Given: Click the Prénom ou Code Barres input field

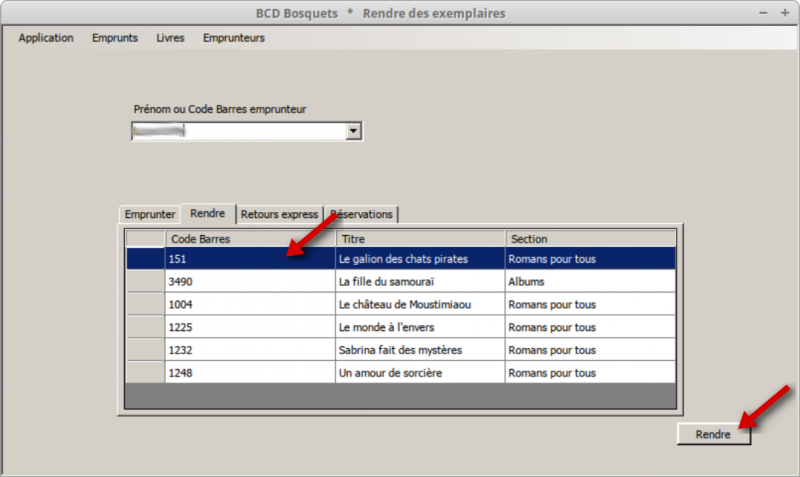Looking at the screenshot, I should coord(238,131).
